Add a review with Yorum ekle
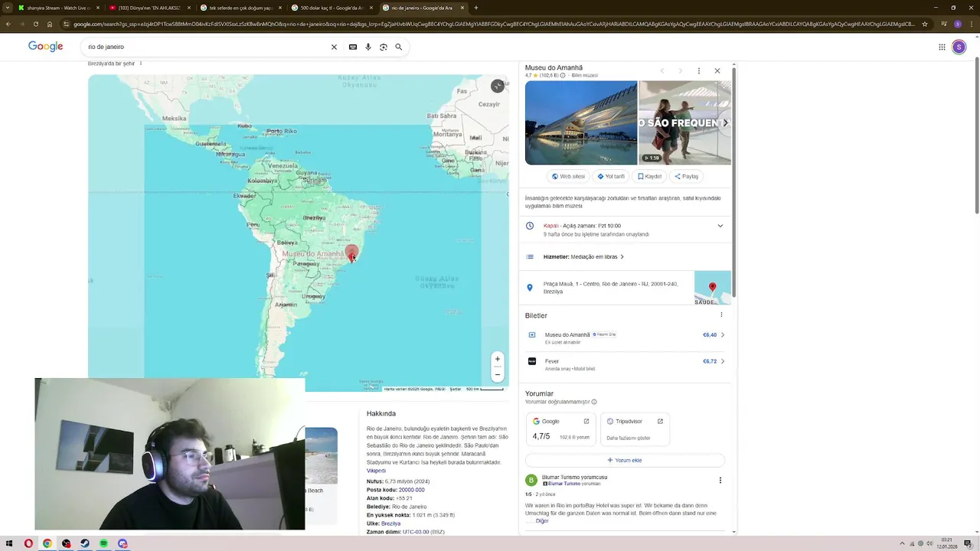 click(x=625, y=460)
